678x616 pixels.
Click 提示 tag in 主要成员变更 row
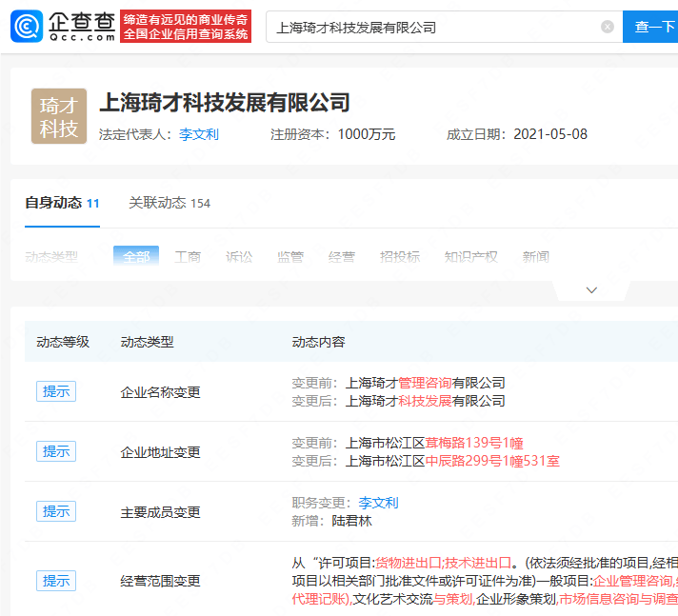click(56, 511)
